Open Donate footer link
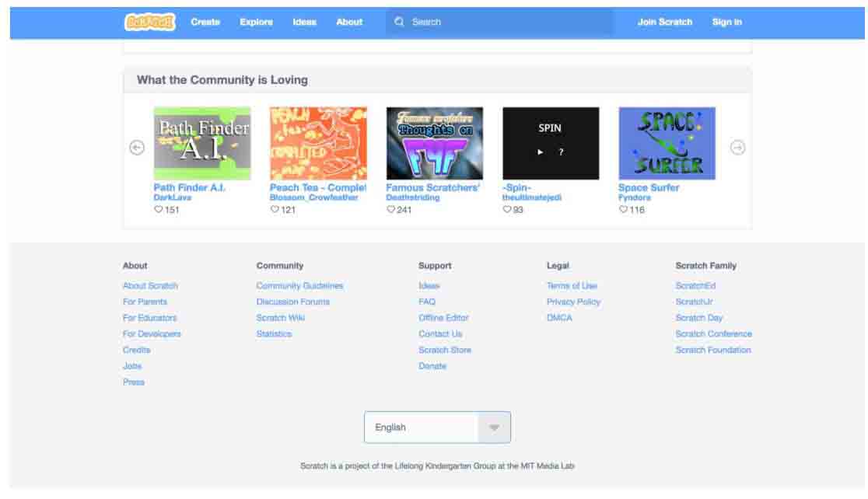Screen dimensions: 868x499 pos(432,366)
